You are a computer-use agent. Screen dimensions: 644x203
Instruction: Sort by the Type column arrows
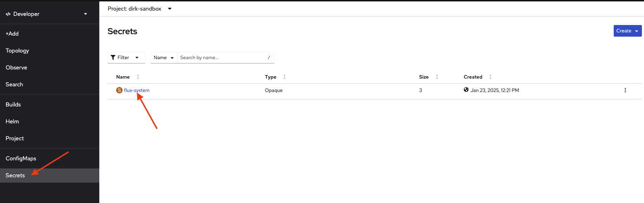point(285,77)
